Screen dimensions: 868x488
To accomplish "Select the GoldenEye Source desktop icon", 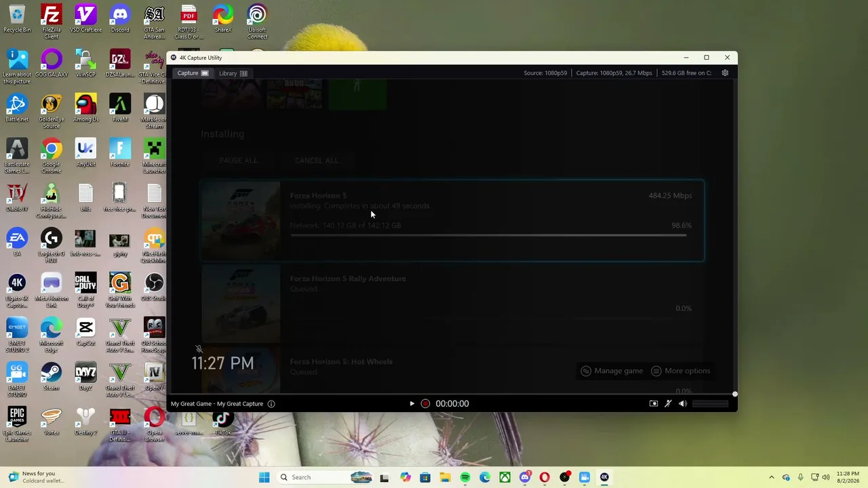I will tap(52, 111).
